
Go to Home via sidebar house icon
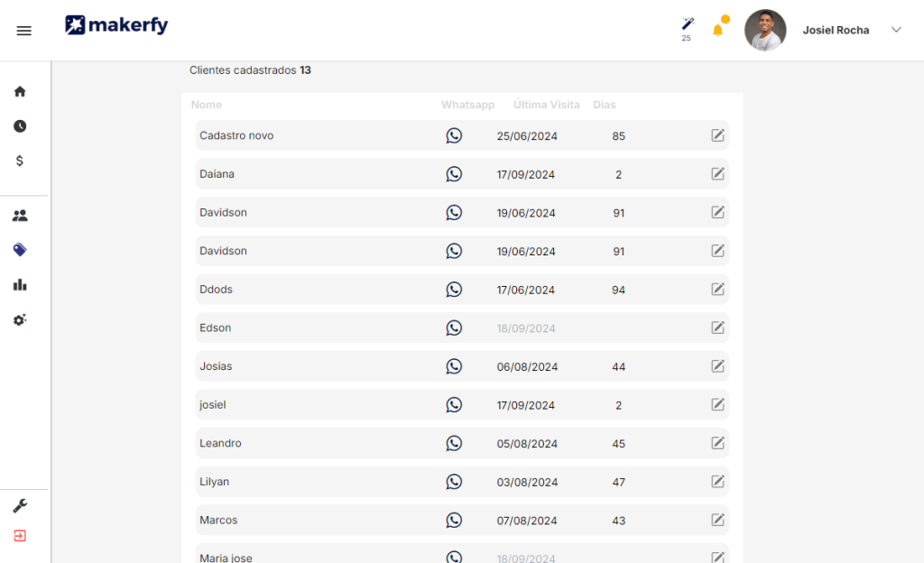pos(20,91)
